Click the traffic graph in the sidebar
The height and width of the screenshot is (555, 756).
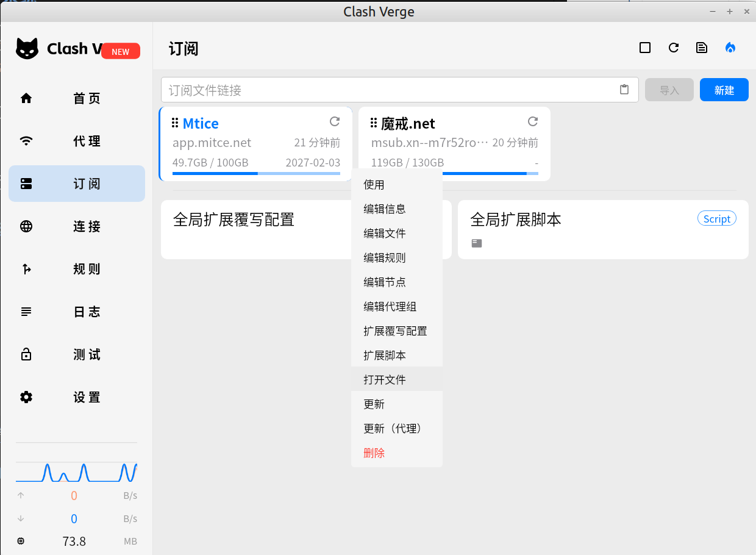pyautogui.click(x=76, y=472)
